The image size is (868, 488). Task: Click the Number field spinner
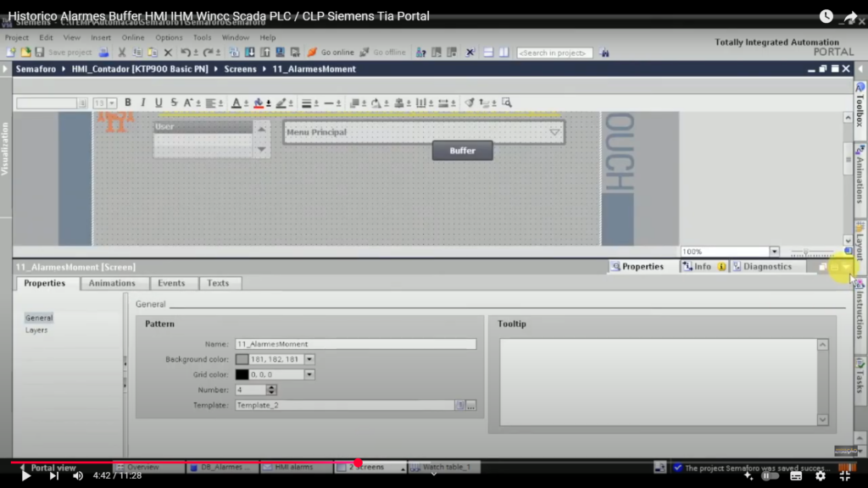click(271, 390)
